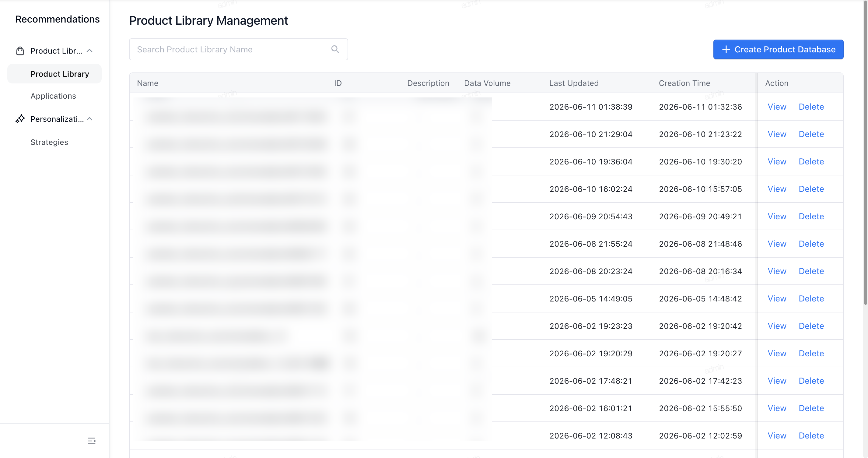Delete library created 2026-06-10 21:23:22
868x458 pixels.
click(x=811, y=134)
